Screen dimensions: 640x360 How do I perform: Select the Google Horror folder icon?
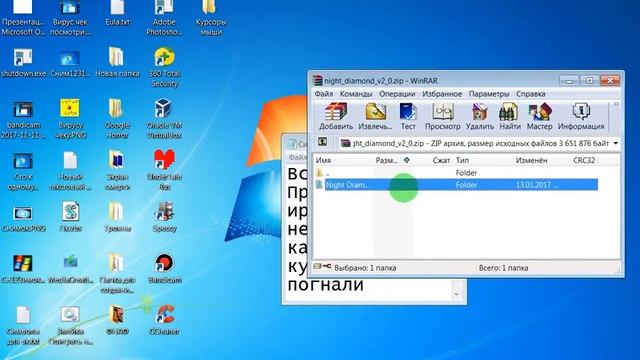point(117,119)
